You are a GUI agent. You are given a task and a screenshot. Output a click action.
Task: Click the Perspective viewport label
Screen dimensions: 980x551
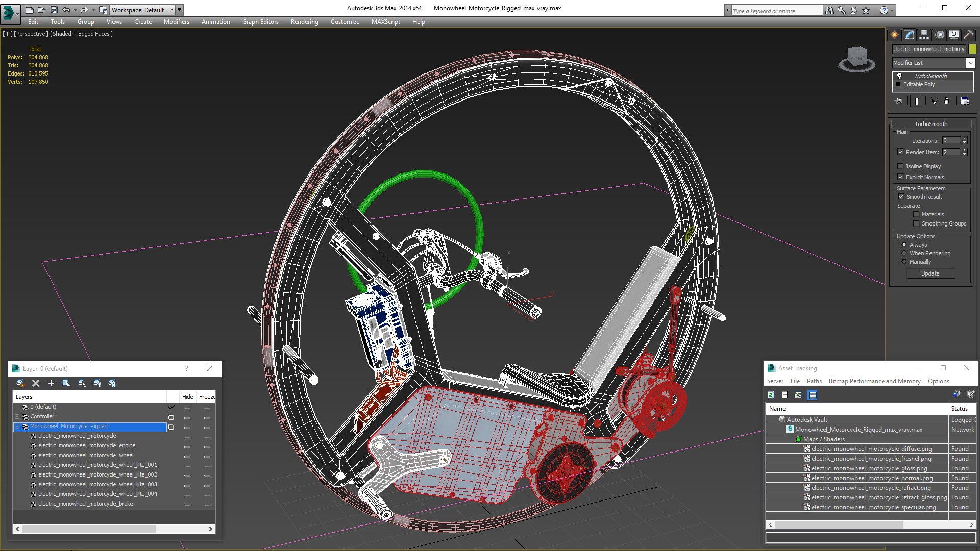point(31,34)
